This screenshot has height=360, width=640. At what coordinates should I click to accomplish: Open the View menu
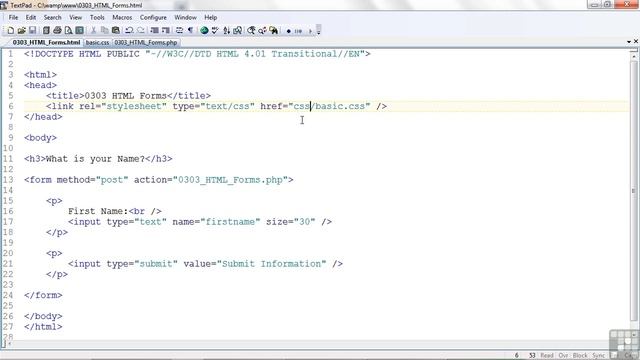pyautogui.click(x=76, y=18)
